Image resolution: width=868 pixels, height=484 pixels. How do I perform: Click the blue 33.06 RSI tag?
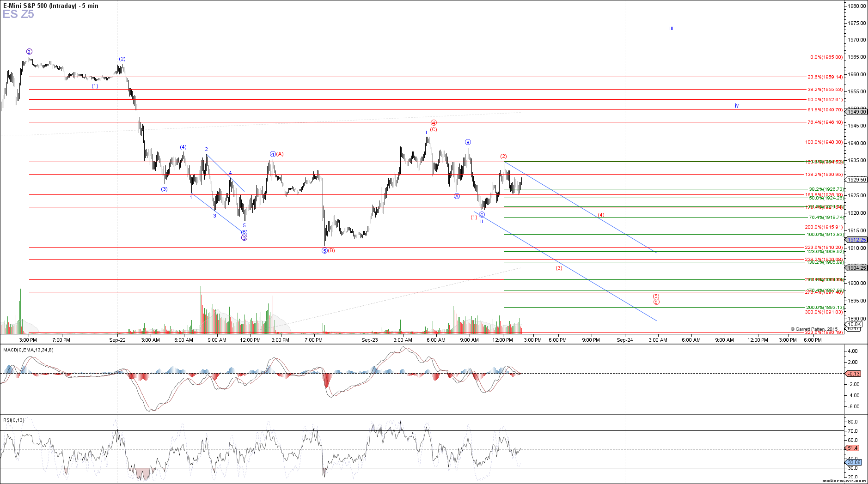(854, 462)
